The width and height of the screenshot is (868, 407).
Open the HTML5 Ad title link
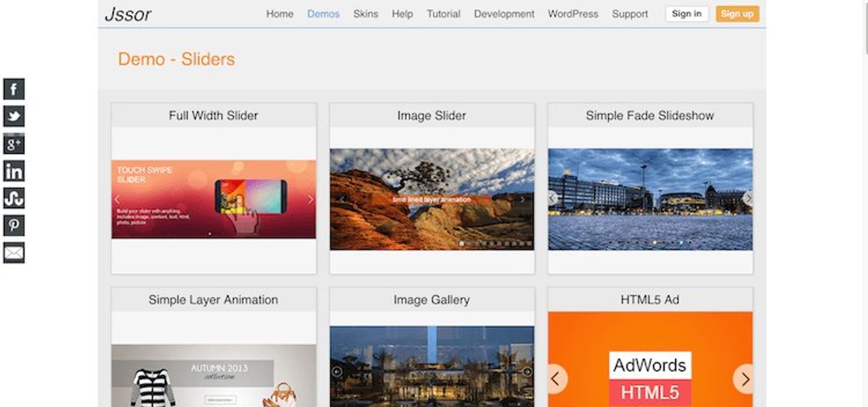(650, 300)
